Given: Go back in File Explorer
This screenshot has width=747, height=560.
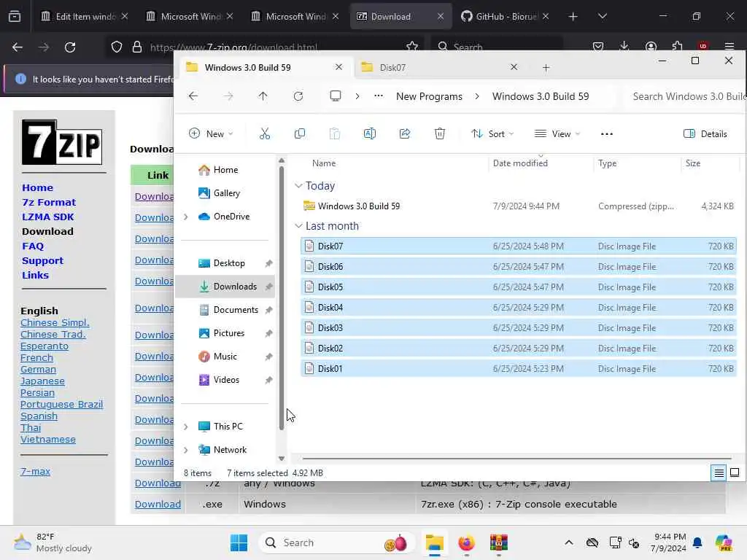Looking at the screenshot, I should point(193,96).
